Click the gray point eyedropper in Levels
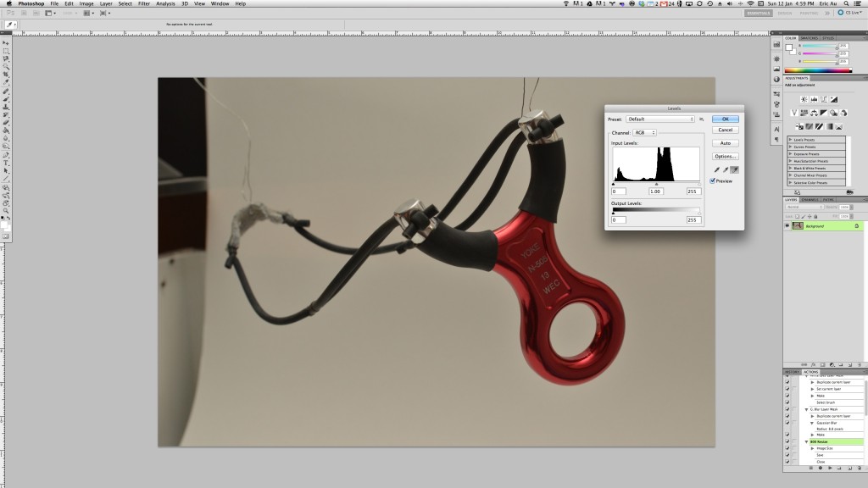The width and height of the screenshot is (868, 488). [x=726, y=169]
